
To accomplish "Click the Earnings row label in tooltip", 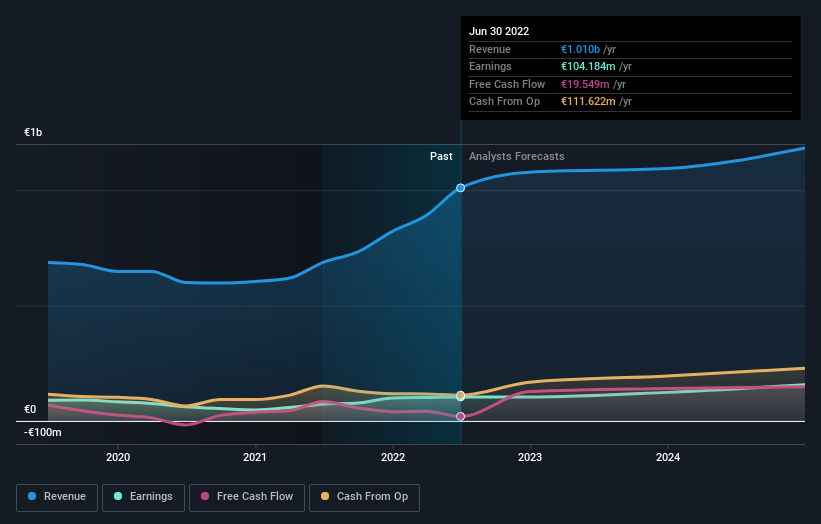I will click(490, 66).
